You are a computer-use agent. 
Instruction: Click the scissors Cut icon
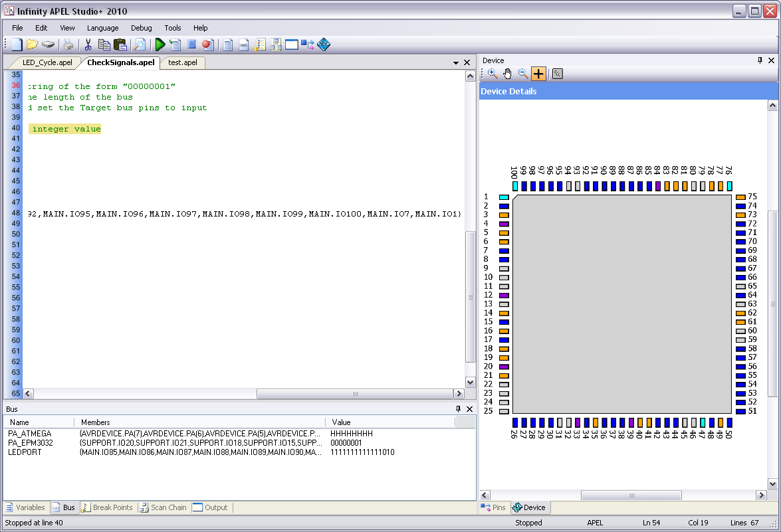[87, 44]
